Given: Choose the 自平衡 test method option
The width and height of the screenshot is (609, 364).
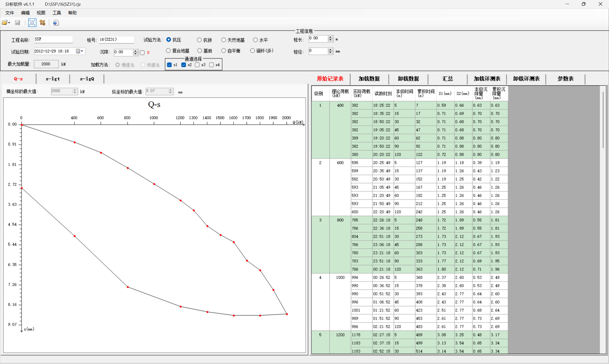Looking at the screenshot, I should click(x=223, y=51).
